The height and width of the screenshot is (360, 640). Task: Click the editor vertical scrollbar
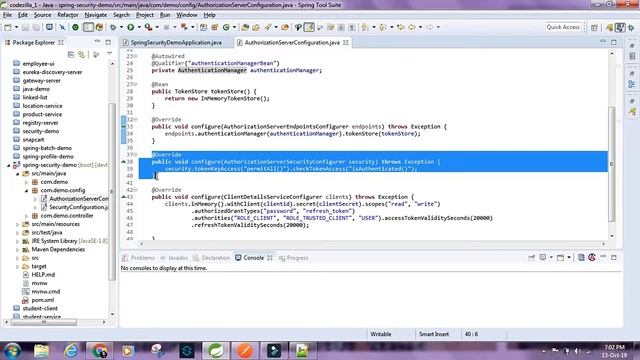click(x=611, y=163)
